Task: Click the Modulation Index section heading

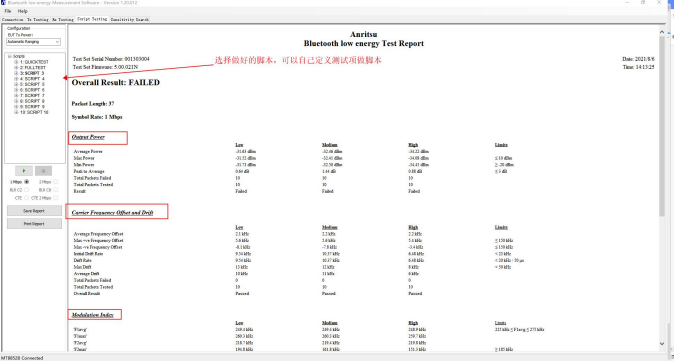Action: pyautogui.click(x=93, y=315)
